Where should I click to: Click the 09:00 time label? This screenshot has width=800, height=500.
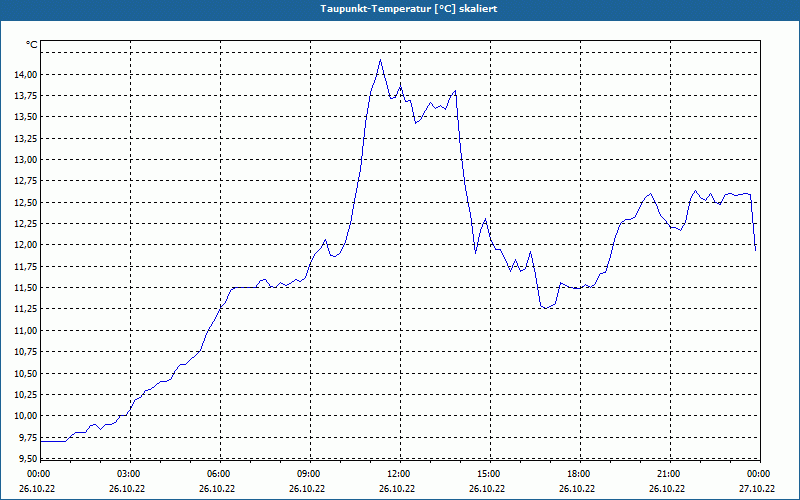pyautogui.click(x=310, y=474)
